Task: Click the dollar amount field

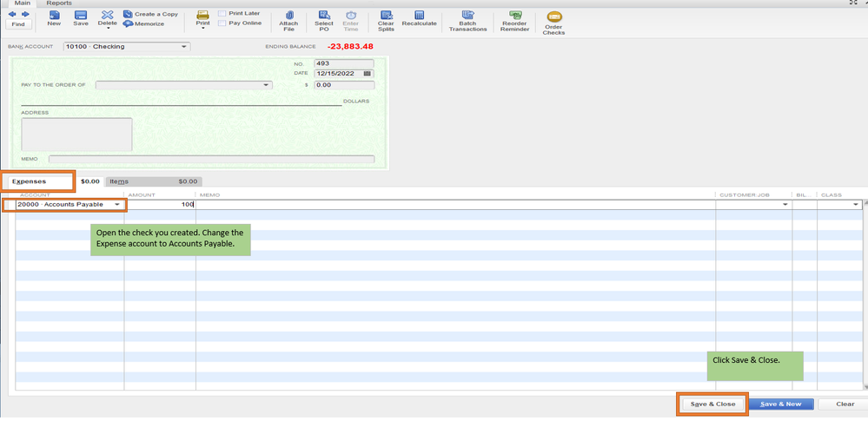Action: click(344, 85)
